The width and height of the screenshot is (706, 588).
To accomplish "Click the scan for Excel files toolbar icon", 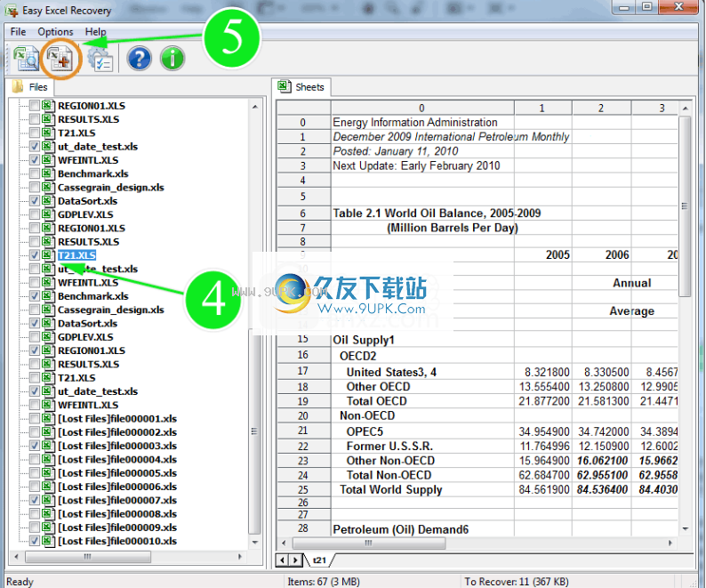I will click(x=26, y=59).
